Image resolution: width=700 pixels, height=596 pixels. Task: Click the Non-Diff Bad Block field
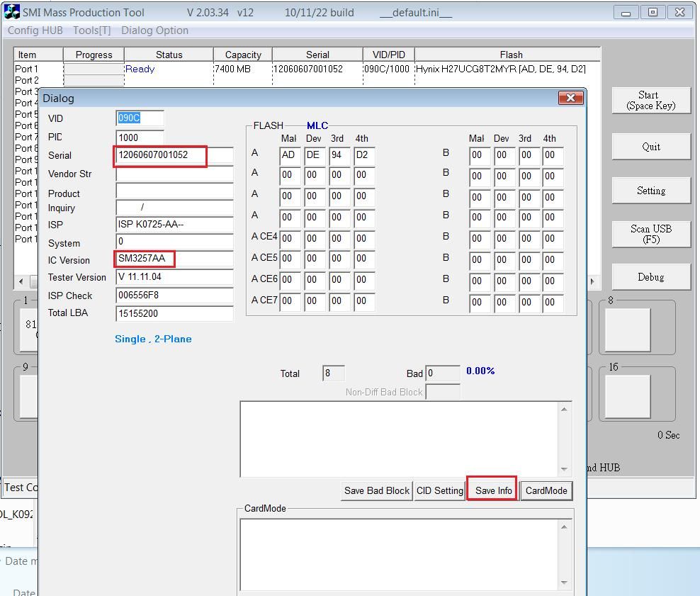442,392
